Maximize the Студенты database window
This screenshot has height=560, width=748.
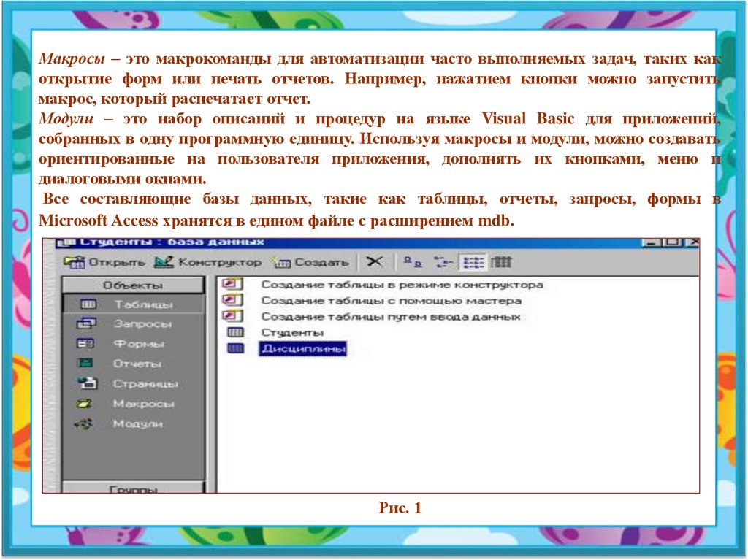[672, 242]
